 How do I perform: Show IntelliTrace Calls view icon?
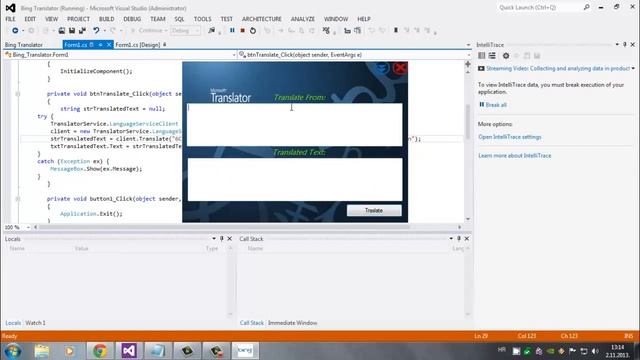point(492,56)
